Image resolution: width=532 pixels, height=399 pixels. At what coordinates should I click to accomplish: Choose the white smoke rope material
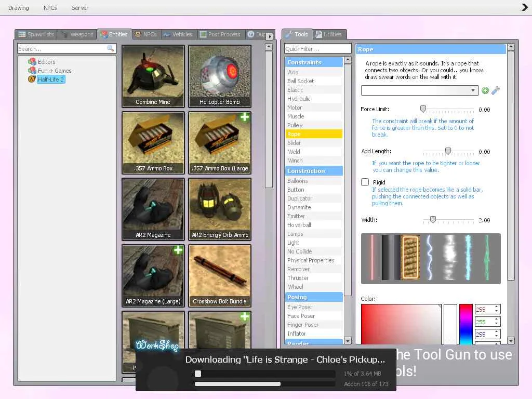[450, 258]
